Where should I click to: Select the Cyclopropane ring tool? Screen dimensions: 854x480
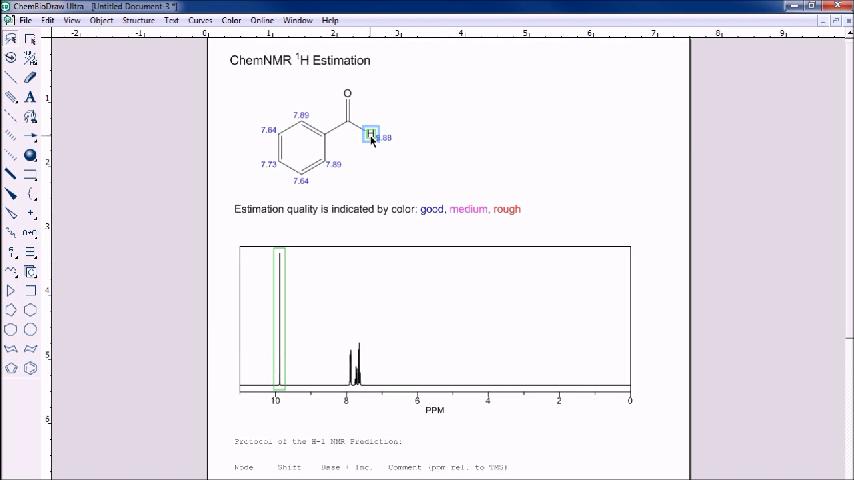pos(11,291)
